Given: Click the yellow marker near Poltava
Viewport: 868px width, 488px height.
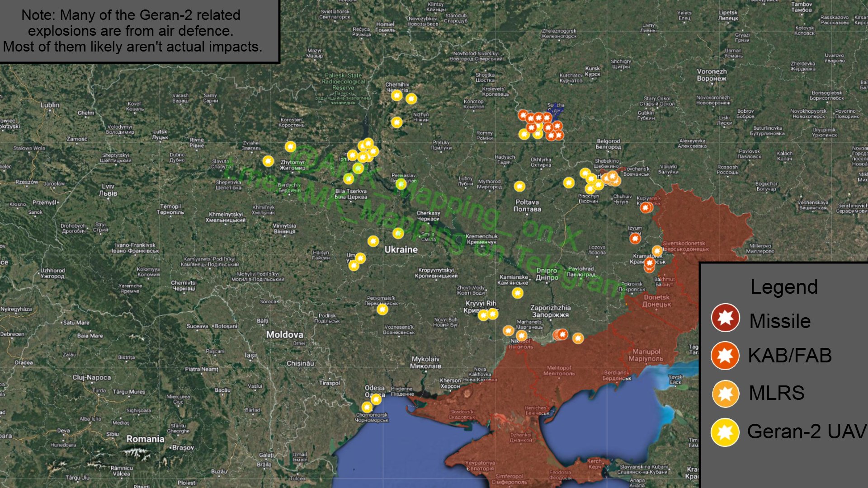Looking at the screenshot, I should pyautogui.click(x=519, y=186).
